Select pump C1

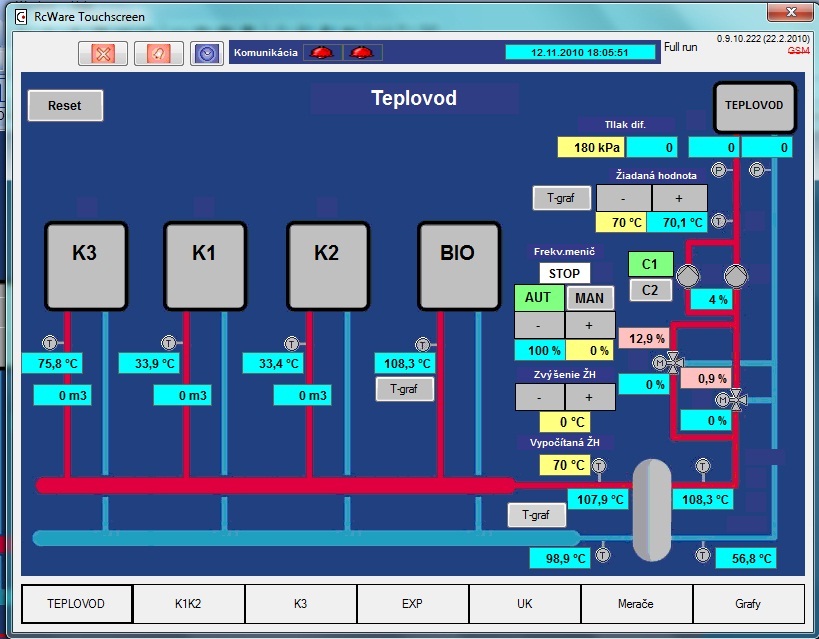650,264
